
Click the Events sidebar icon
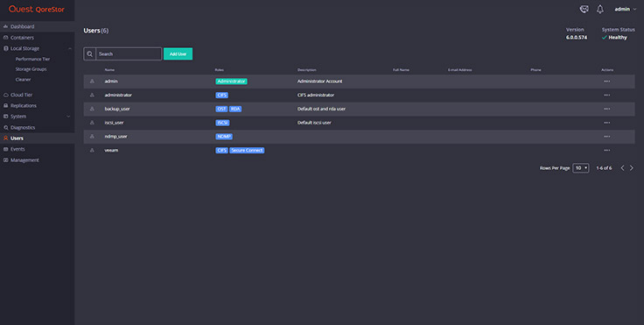6,149
